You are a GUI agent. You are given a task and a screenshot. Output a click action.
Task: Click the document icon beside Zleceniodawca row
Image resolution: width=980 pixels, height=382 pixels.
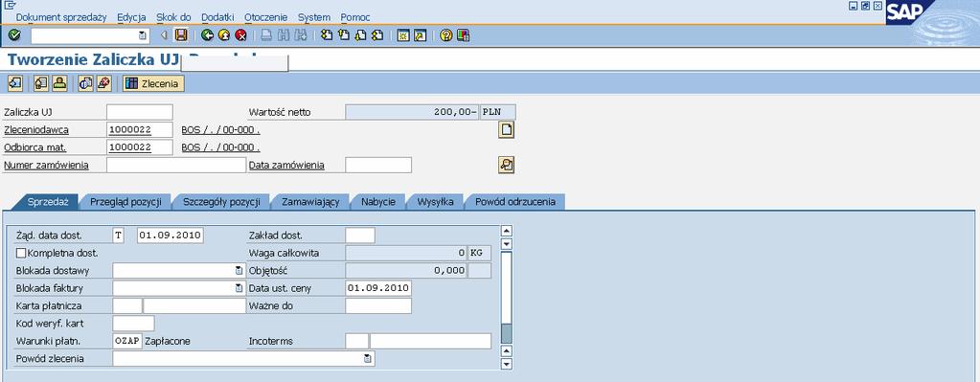pyautogui.click(x=506, y=130)
